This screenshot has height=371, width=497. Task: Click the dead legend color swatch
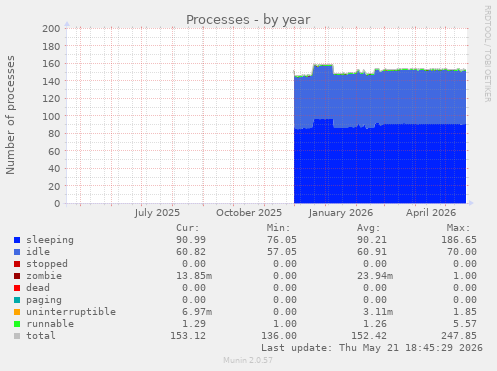coord(17,288)
